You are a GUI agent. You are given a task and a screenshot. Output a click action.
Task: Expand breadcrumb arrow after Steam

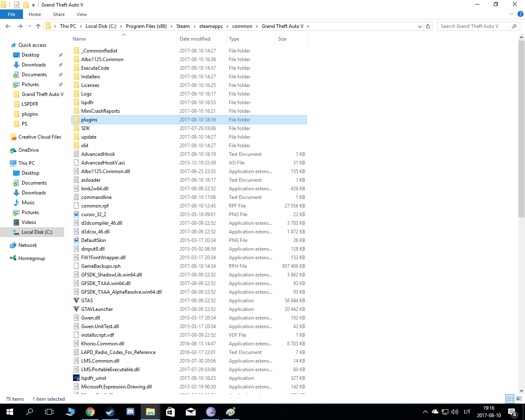click(194, 26)
